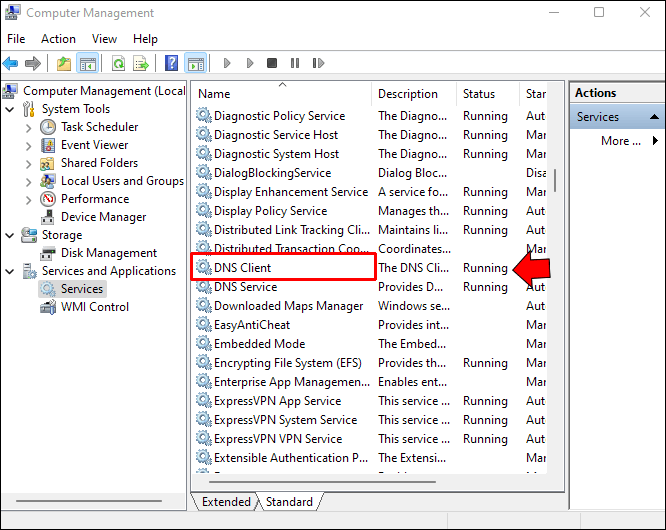Expand the Event Viewer tree node
The width and height of the screenshot is (666, 530).
coord(28,145)
